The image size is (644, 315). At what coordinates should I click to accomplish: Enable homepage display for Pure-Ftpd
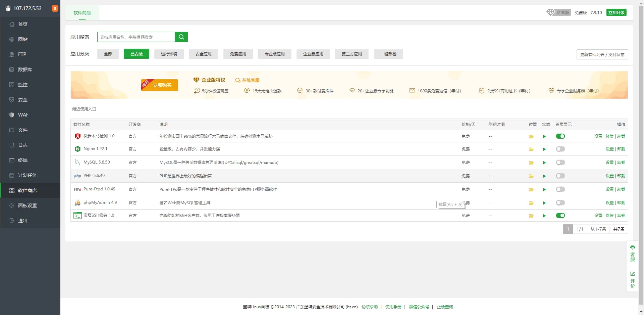(x=560, y=189)
